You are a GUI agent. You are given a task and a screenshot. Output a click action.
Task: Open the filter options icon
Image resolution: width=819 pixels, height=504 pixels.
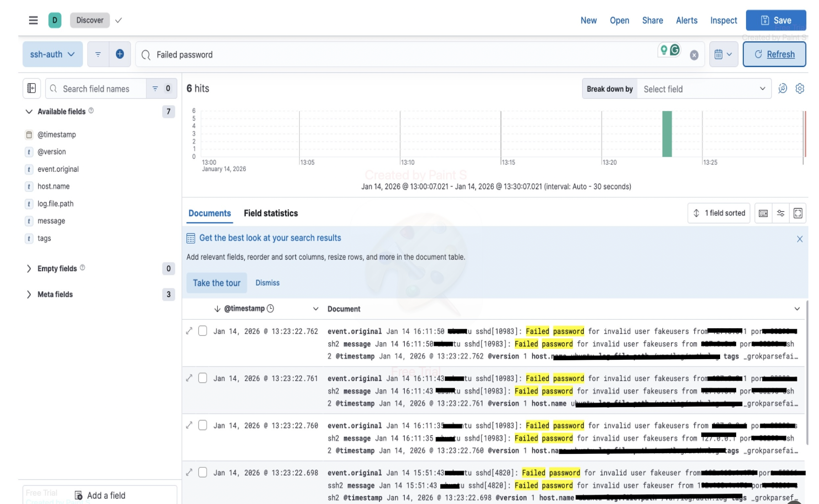tap(98, 54)
